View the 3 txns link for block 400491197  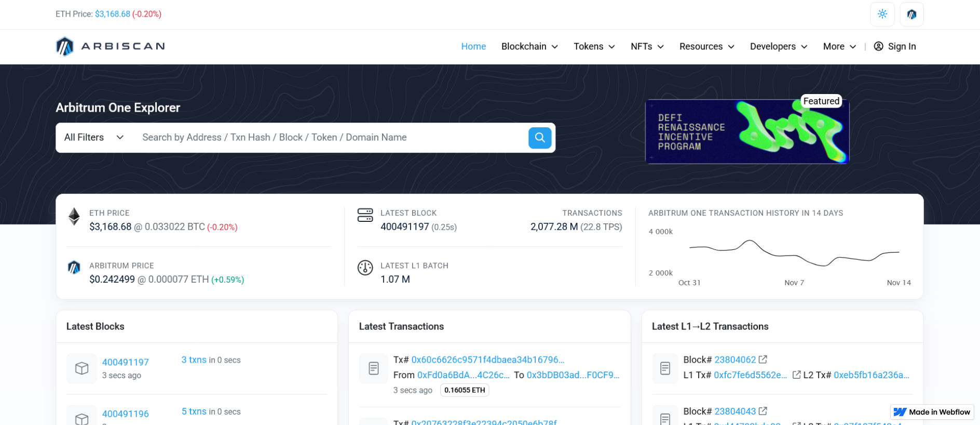tap(194, 360)
